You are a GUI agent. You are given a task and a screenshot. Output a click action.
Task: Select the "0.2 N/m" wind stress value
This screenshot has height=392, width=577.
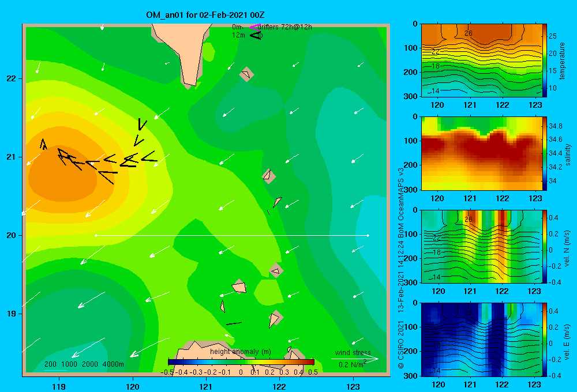(x=351, y=365)
